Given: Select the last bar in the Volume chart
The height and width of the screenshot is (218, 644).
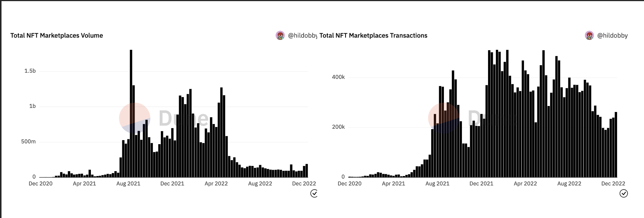Looking at the screenshot, I should click(307, 171).
